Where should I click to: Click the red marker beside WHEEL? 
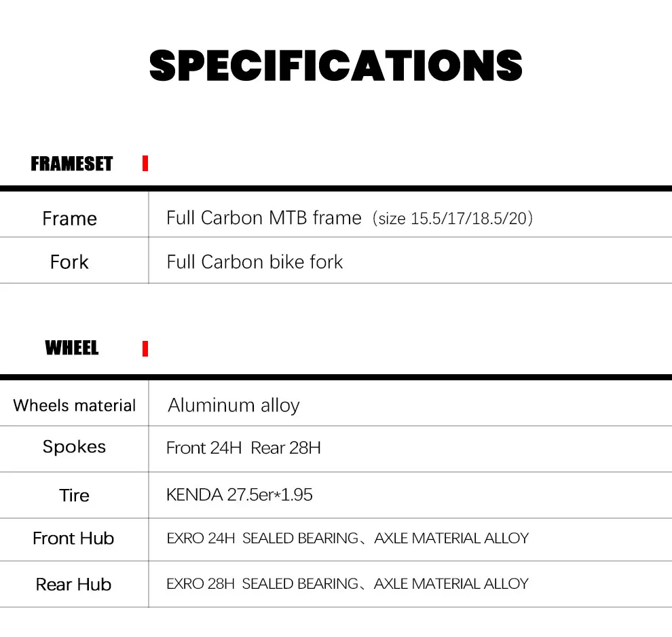click(145, 349)
